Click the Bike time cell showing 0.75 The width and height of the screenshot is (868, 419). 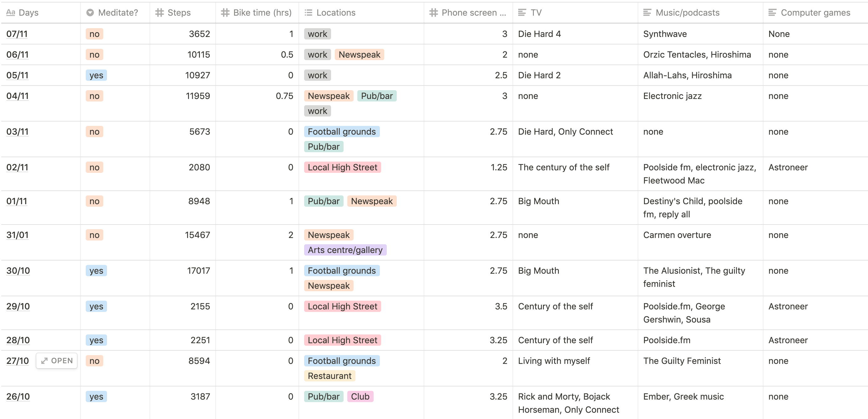(x=257, y=104)
